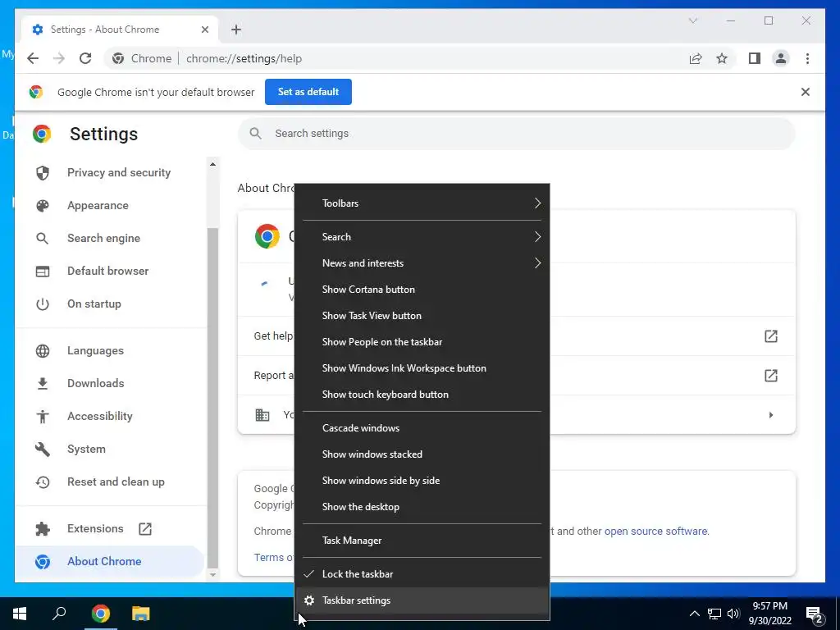Click the open source software link
Viewport: 840px width, 630px height.
[x=656, y=532]
